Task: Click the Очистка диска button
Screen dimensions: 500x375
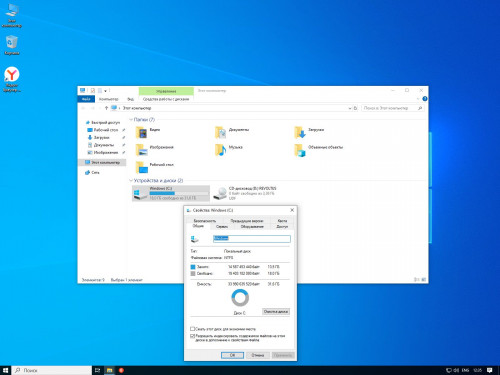Action: tap(276, 312)
